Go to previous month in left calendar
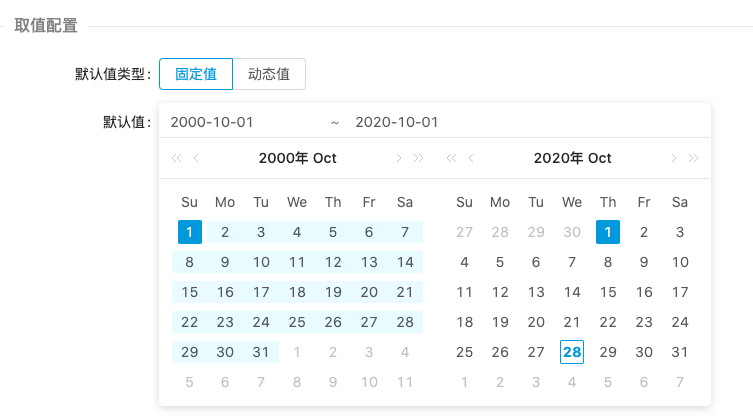 pyautogui.click(x=196, y=158)
